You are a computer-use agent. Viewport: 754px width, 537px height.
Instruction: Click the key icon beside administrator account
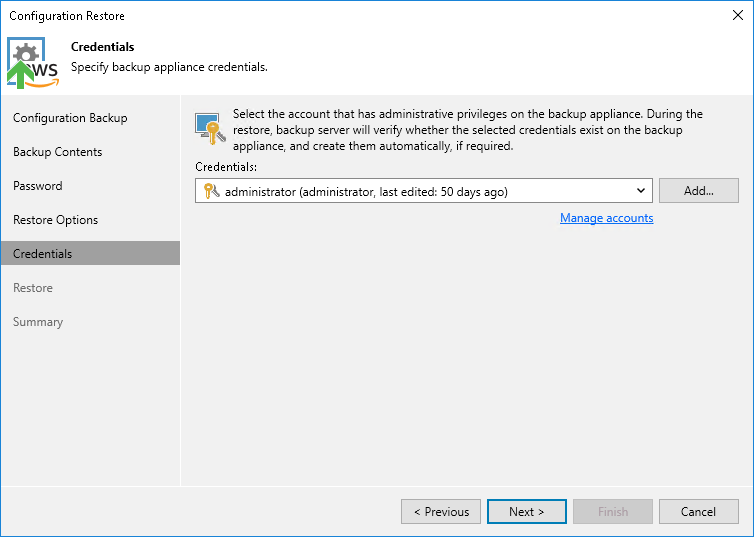coord(210,191)
